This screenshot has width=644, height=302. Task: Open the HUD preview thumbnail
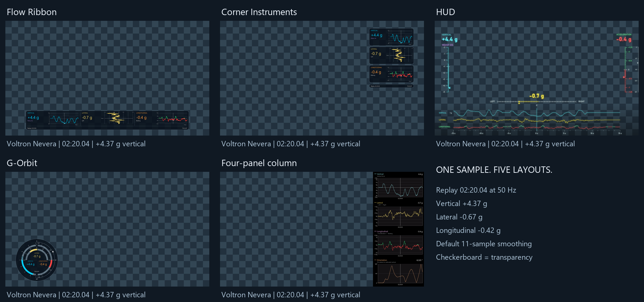pyautogui.click(x=537, y=78)
